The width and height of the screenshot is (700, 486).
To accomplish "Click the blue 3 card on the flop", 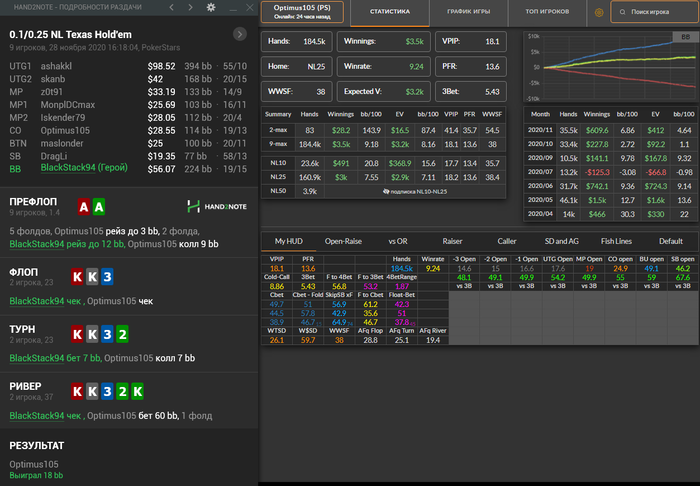I will 107,277.
